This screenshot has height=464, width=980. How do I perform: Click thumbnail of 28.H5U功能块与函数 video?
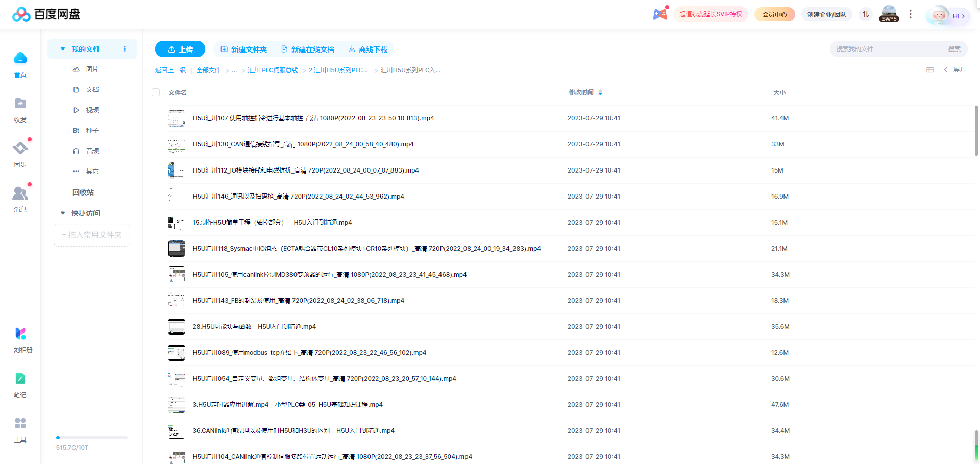tap(177, 327)
